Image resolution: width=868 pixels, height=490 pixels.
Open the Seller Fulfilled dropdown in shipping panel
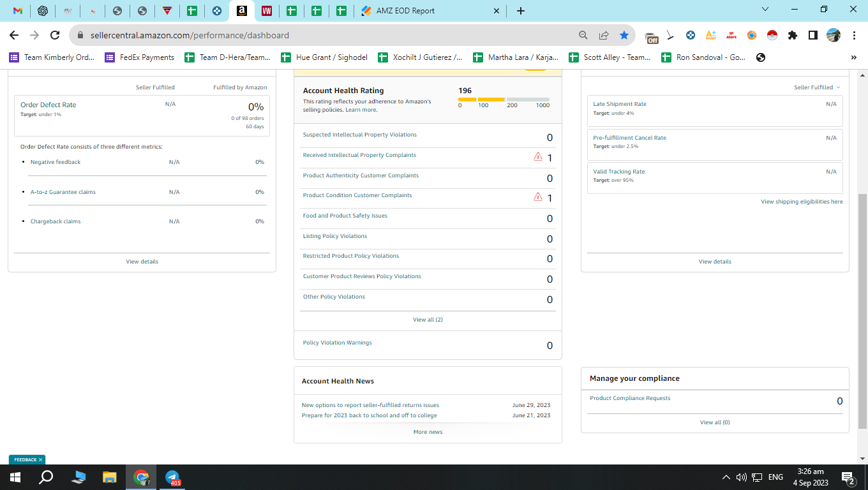817,87
